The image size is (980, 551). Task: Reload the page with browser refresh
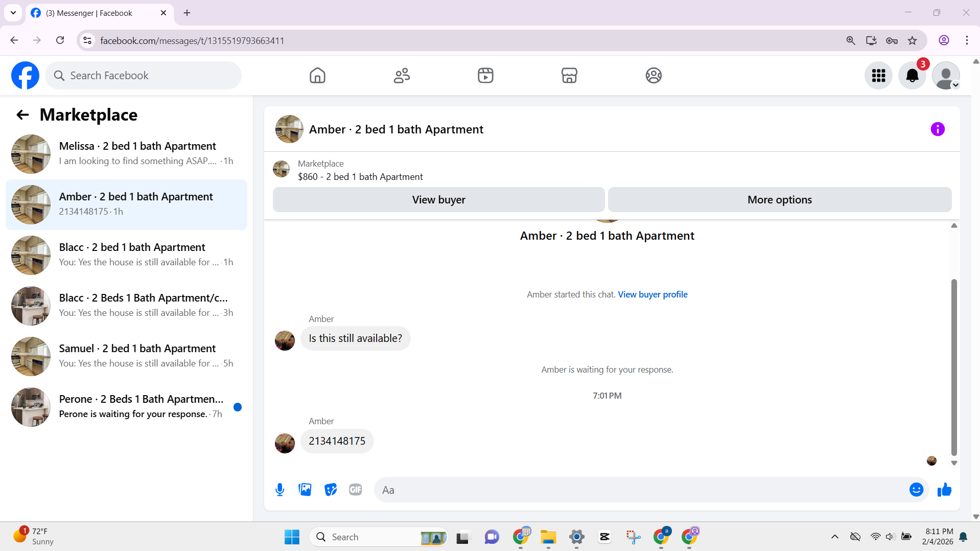[60, 40]
